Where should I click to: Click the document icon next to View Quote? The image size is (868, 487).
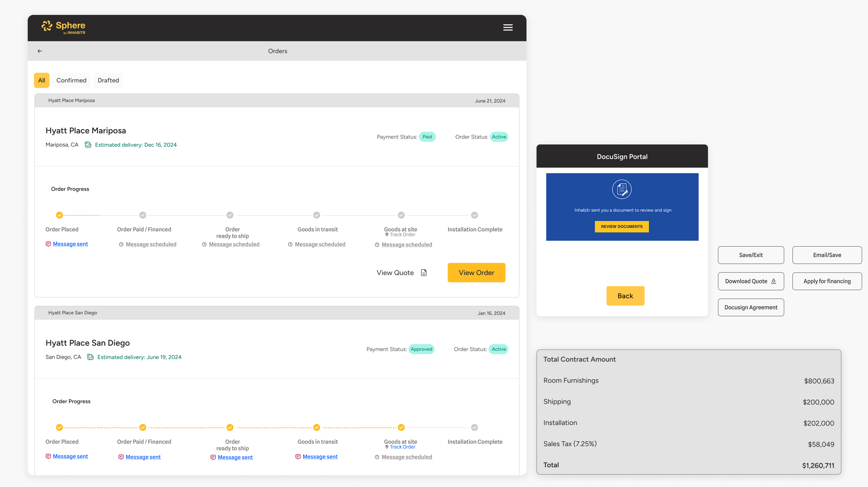tap(424, 273)
